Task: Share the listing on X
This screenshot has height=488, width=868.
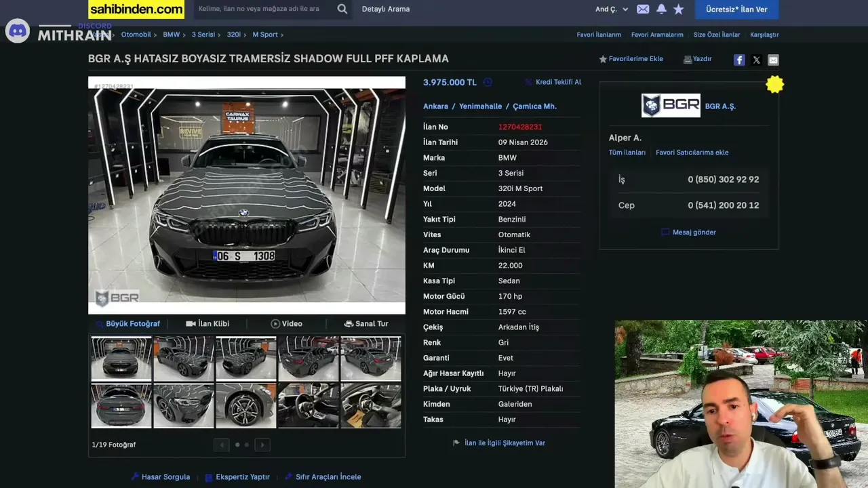Action: tap(757, 60)
